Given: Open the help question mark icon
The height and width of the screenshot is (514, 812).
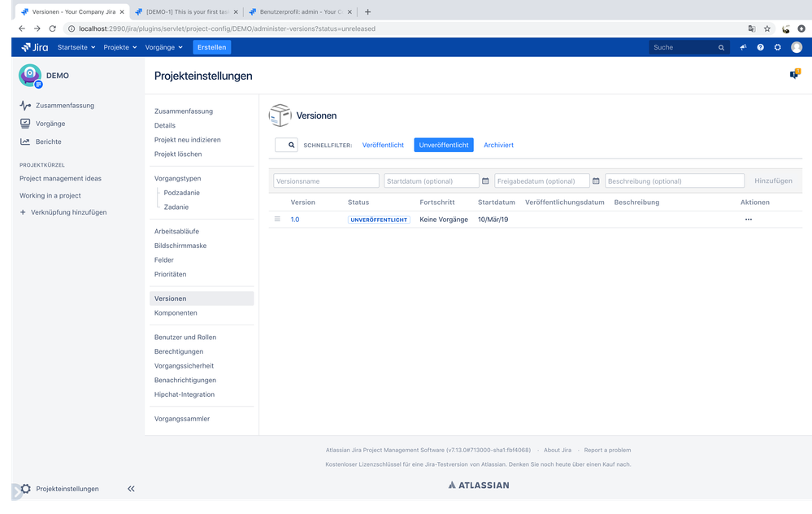Looking at the screenshot, I should [760, 47].
